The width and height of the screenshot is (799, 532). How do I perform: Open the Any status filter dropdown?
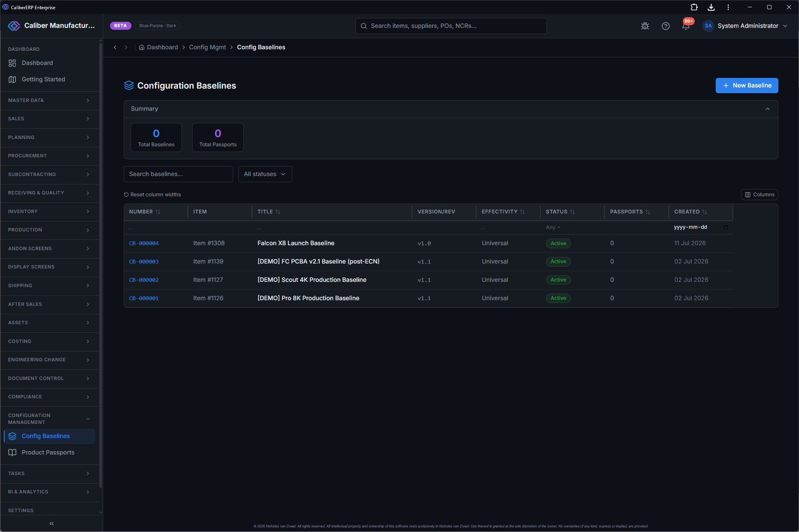click(553, 228)
